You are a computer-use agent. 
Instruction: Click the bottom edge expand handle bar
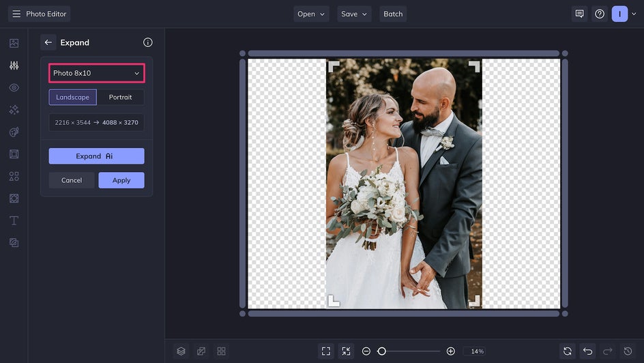(404, 314)
